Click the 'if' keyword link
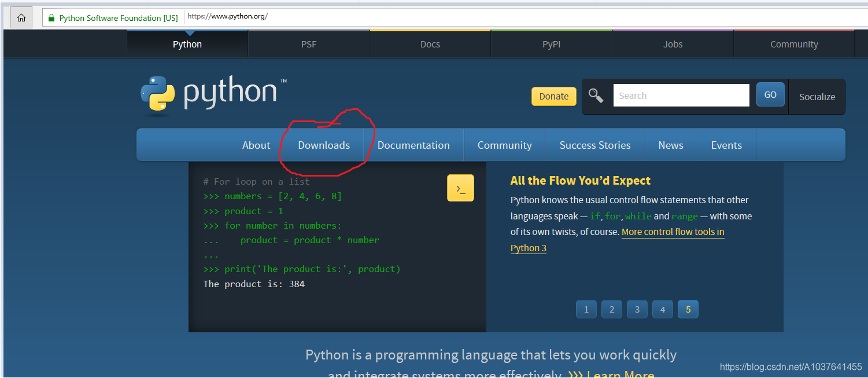This screenshot has height=378, width=868. click(x=594, y=216)
